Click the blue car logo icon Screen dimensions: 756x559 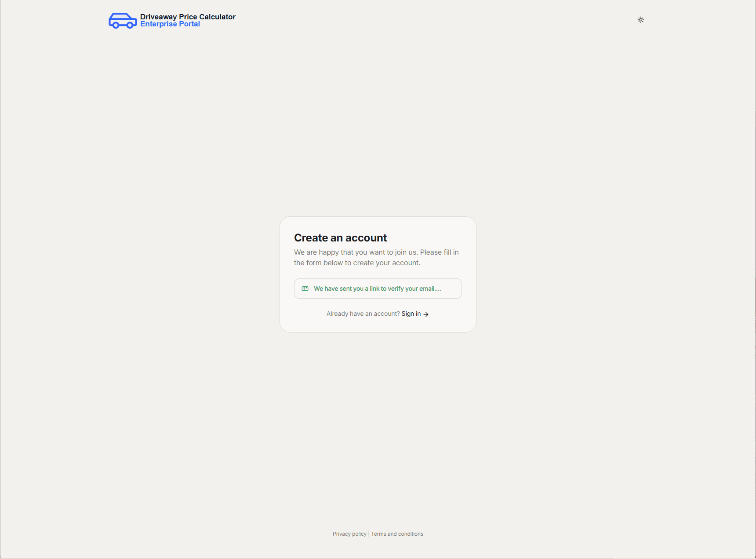pyautogui.click(x=122, y=21)
